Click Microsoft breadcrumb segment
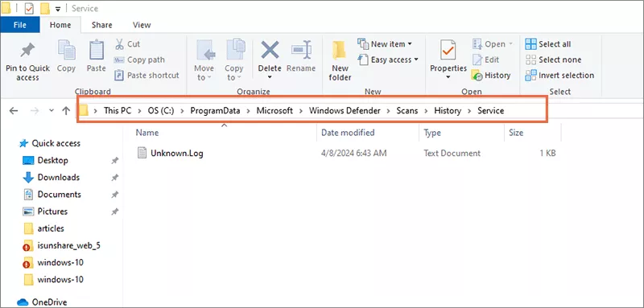This screenshot has height=308, width=644. [x=275, y=111]
